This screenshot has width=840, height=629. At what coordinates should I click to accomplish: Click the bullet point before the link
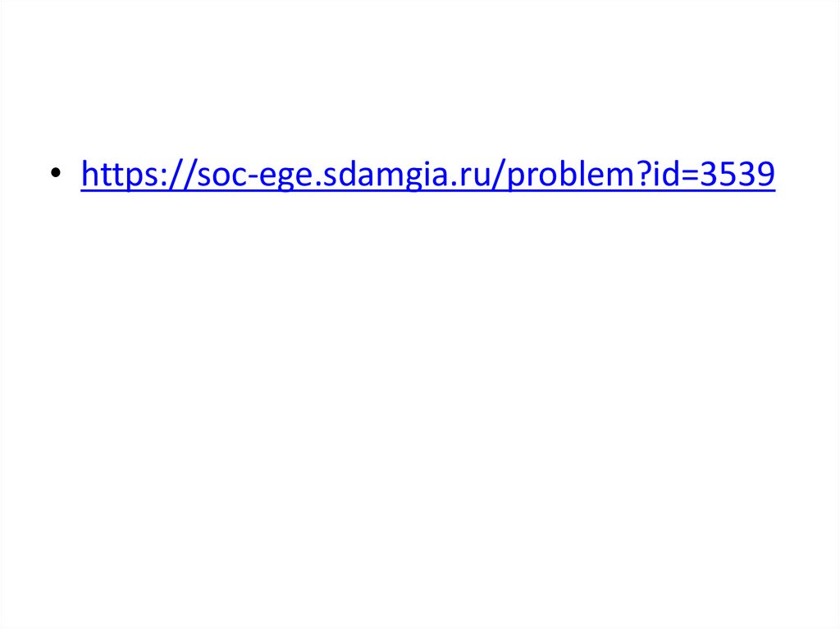pos(56,173)
